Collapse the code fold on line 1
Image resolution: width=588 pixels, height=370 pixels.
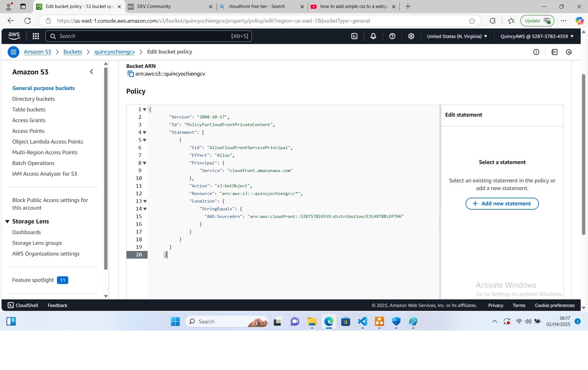point(145,110)
